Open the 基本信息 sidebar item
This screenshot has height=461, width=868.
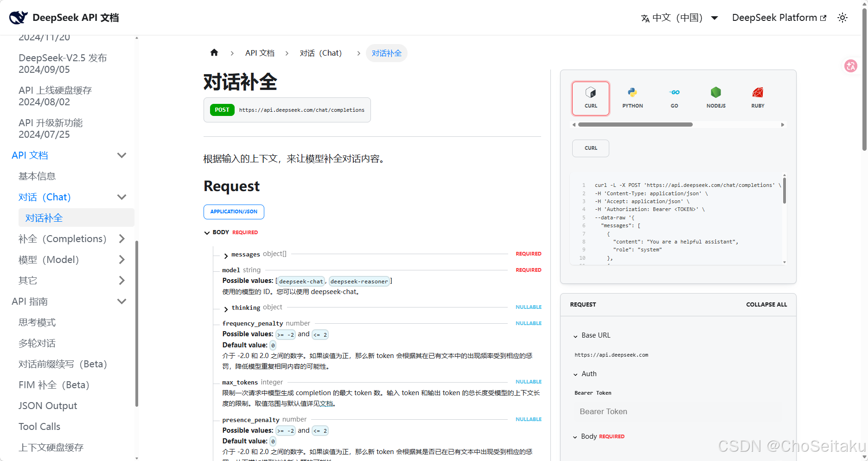pos(37,176)
